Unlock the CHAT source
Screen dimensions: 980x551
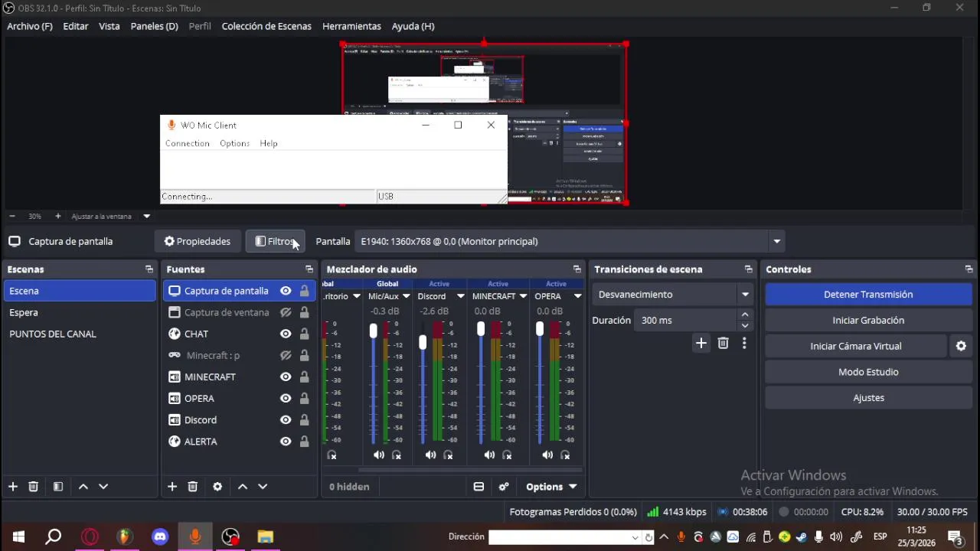click(304, 334)
